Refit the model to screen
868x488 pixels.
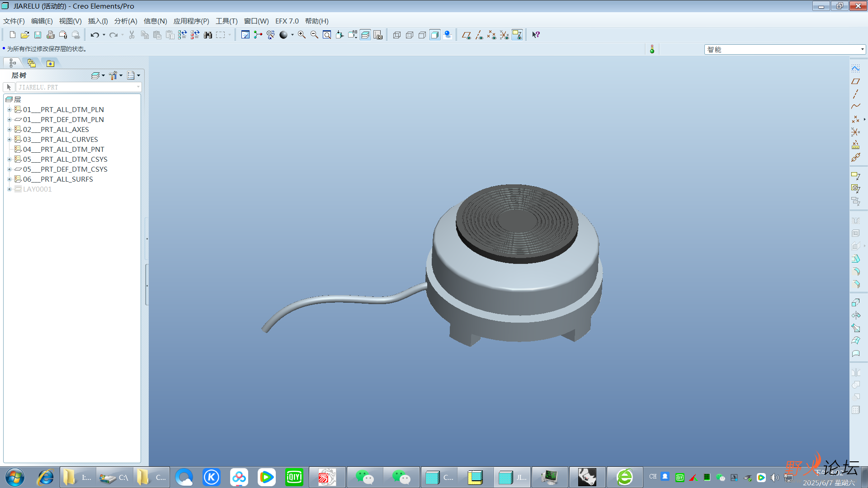tap(327, 35)
